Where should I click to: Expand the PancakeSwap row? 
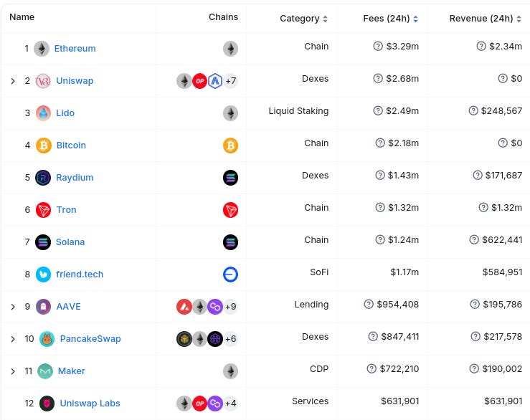click(13, 339)
